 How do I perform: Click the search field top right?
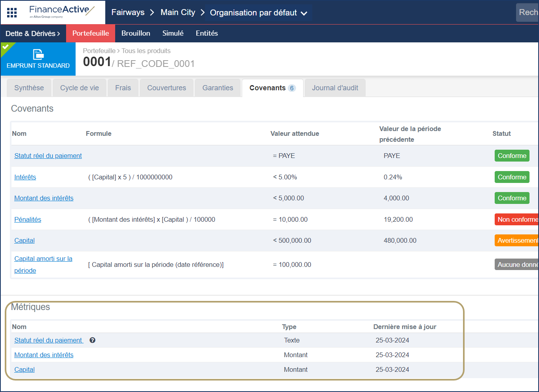coord(528,12)
